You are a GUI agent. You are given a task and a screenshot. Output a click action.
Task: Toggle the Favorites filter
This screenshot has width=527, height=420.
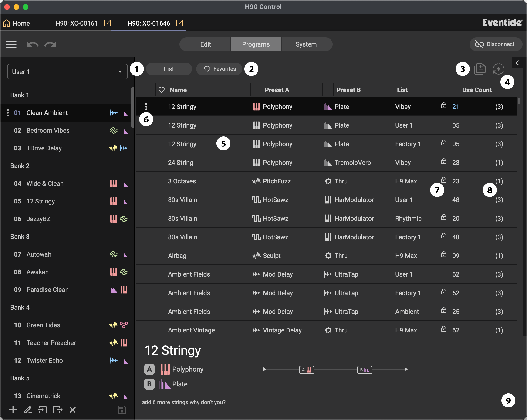tap(219, 69)
